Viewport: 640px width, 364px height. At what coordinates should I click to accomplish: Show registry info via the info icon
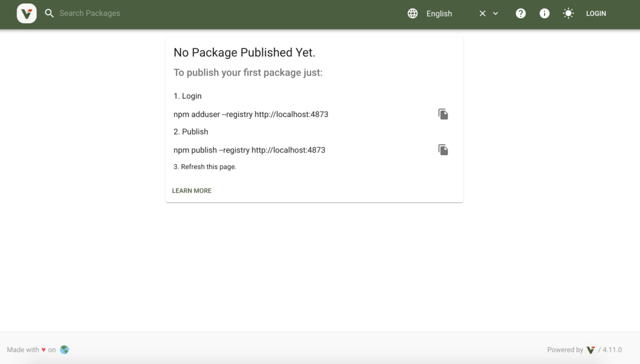[x=544, y=13]
